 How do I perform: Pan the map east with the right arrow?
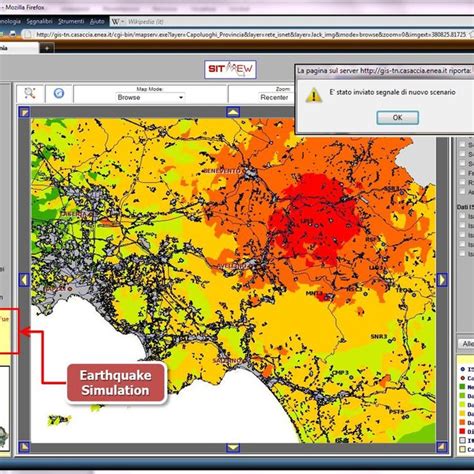coord(442,280)
